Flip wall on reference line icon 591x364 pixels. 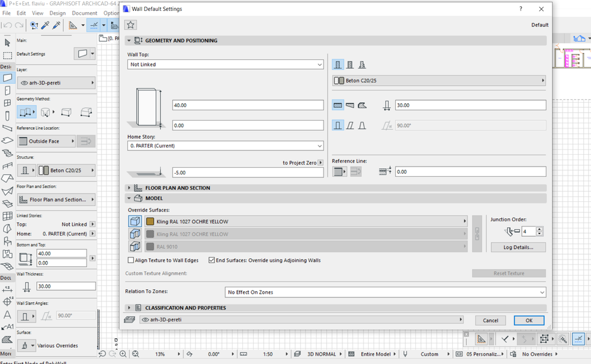[x=356, y=172]
